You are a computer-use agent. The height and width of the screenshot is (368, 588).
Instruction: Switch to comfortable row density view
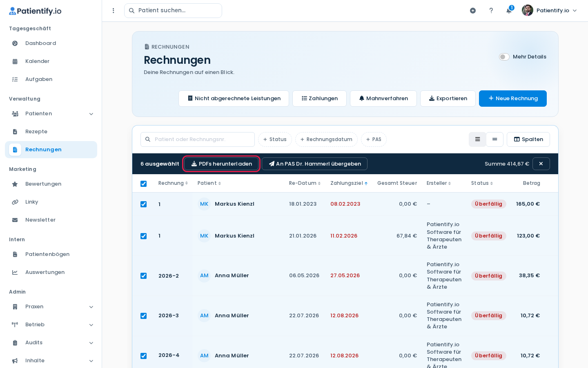pos(477,139)
